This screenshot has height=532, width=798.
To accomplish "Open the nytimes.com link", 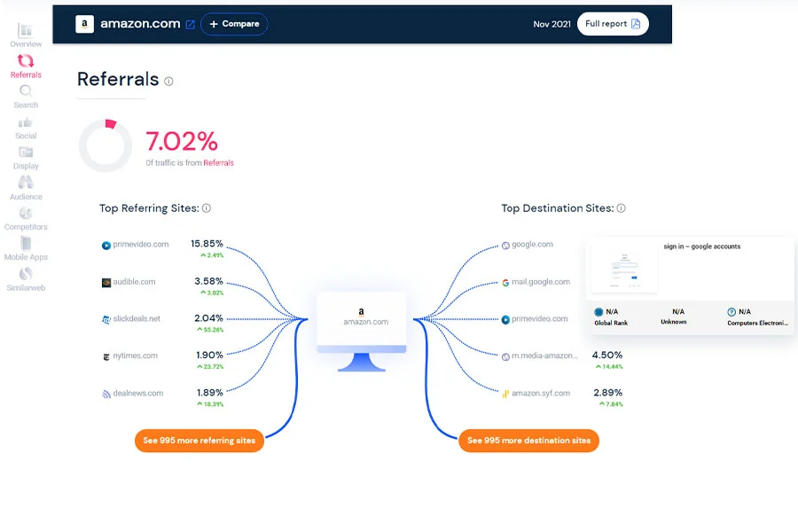I will point(135,356).
